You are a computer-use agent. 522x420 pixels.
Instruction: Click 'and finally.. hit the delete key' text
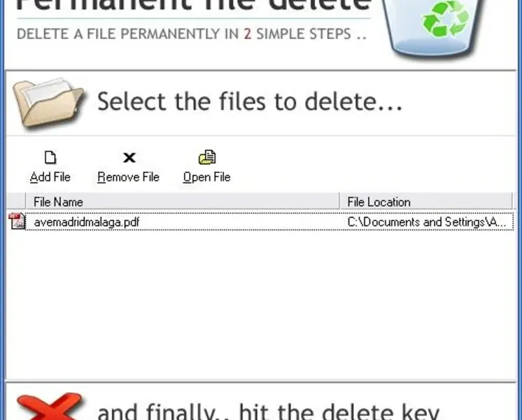pyautogui.click(x=268, y=412)
